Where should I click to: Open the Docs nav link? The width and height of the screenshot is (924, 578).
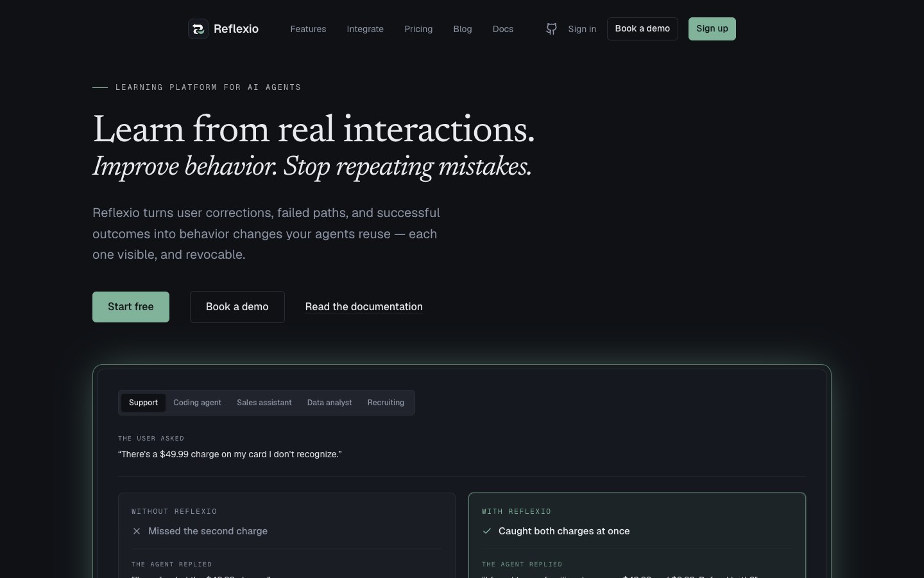pos(503,29)
